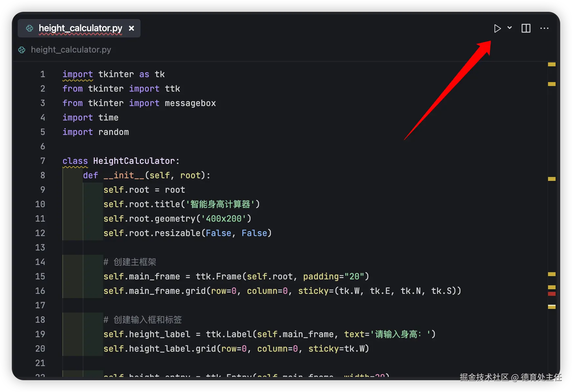Screen dimensions: 572x392
Task: Place cursor on the HeightCalculator class name
Action: tap(134, 161)
